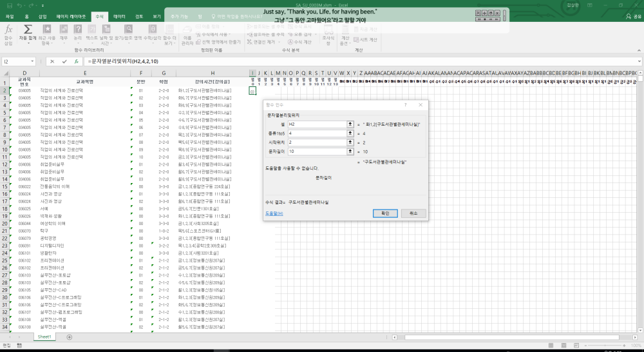Add a new sheet with plus icon

click(70, 337)
